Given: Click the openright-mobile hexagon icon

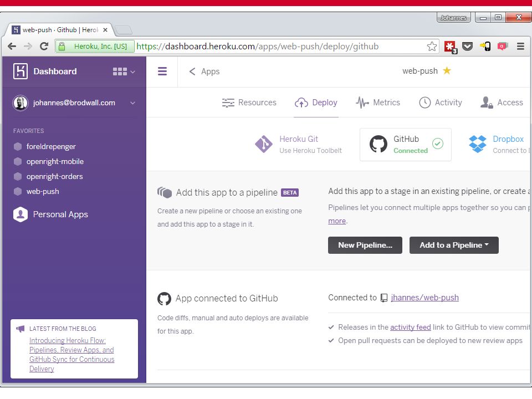Looking at the screenshot, I should [x=18, y=161].
